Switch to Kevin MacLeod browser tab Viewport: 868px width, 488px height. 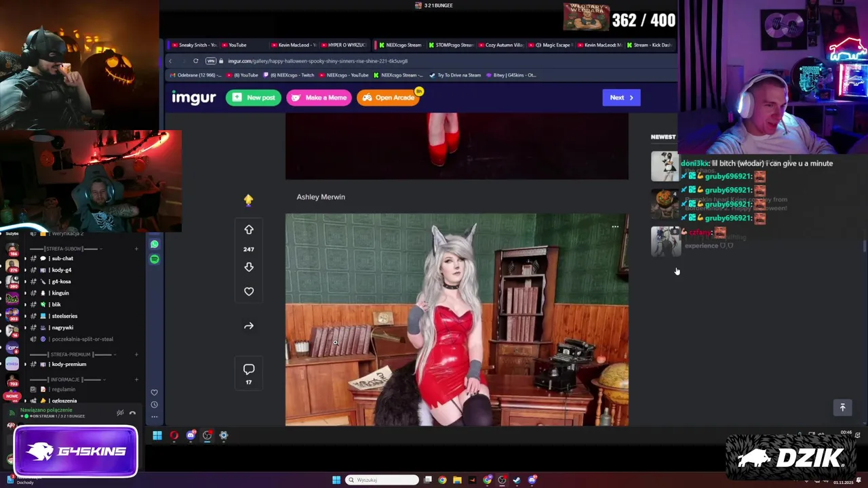[x=293, y=45]
